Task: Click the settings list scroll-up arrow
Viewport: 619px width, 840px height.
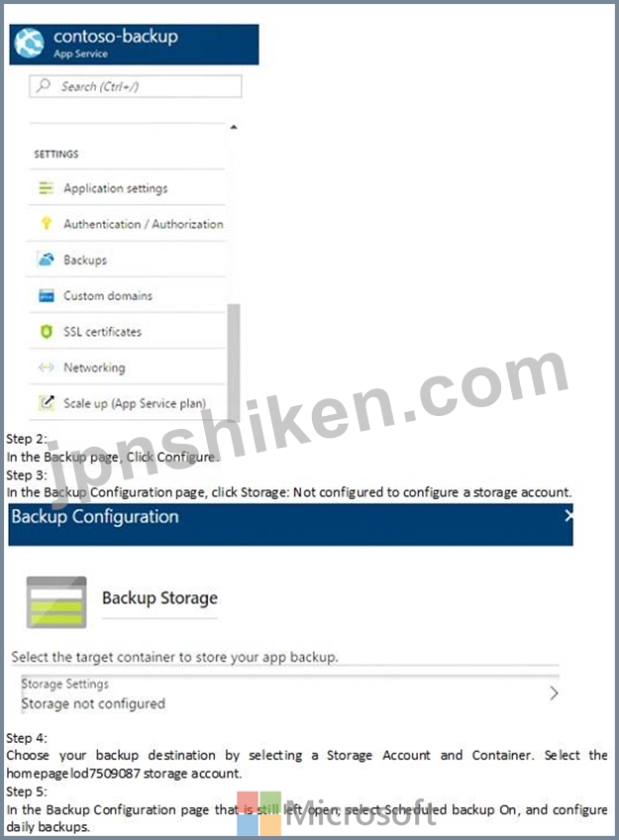Action: [x=234, y=127]
